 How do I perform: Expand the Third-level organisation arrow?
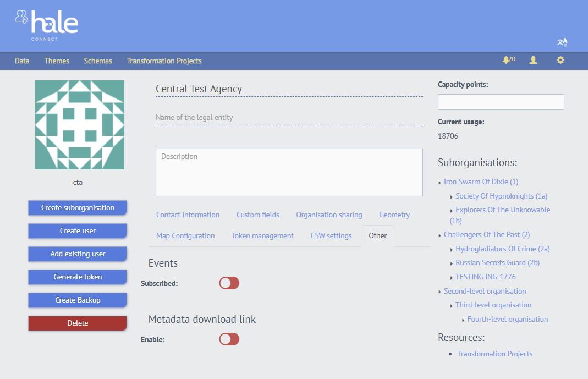[x=452, y=306]
